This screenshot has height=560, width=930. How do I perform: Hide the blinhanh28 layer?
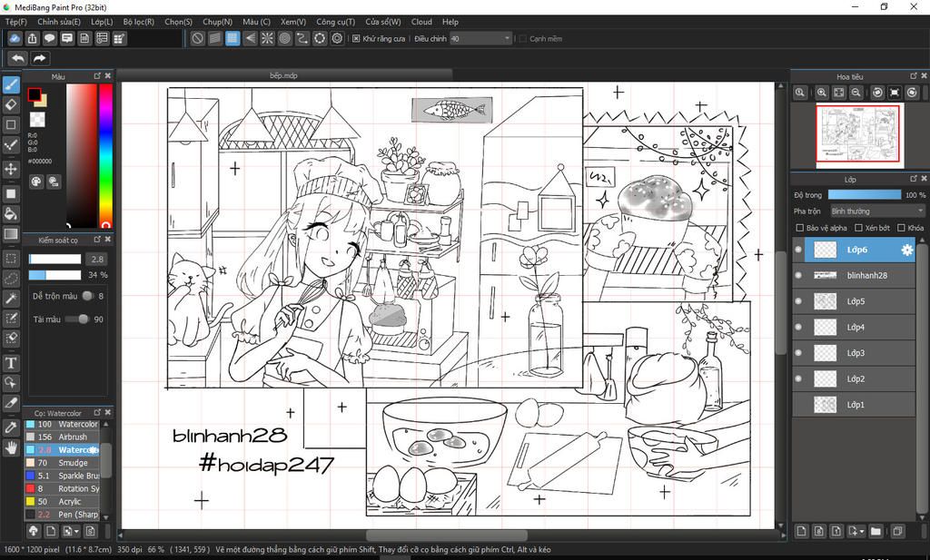pos(798,275)
